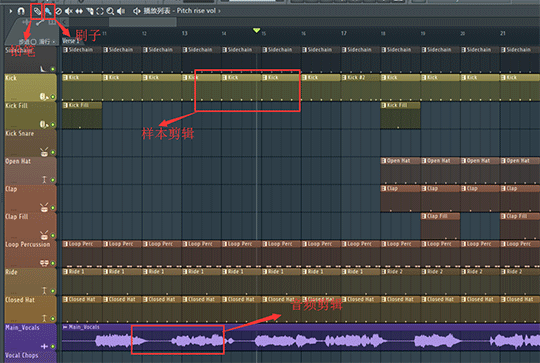Click the Sidechain track envelope icon
540x363 pixels.
(43, 69)
